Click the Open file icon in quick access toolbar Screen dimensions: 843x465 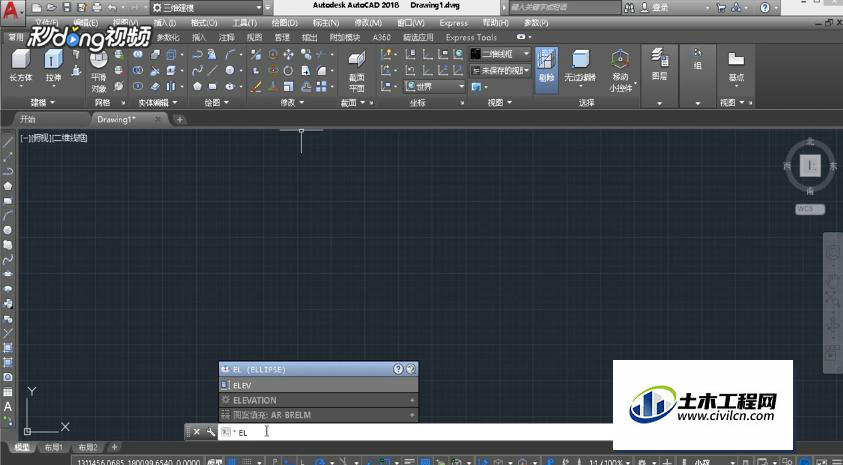pyautogui.click(x=51, y=8)
